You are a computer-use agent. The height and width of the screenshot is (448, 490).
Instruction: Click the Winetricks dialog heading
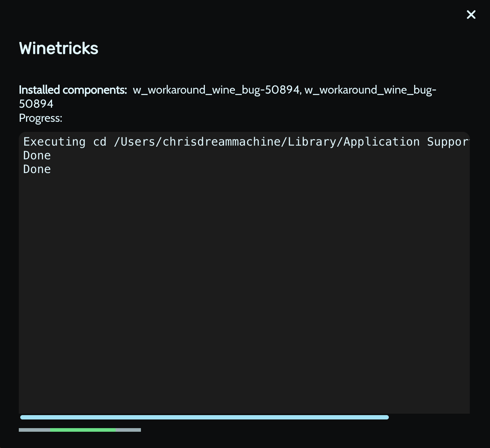[59, 48]
